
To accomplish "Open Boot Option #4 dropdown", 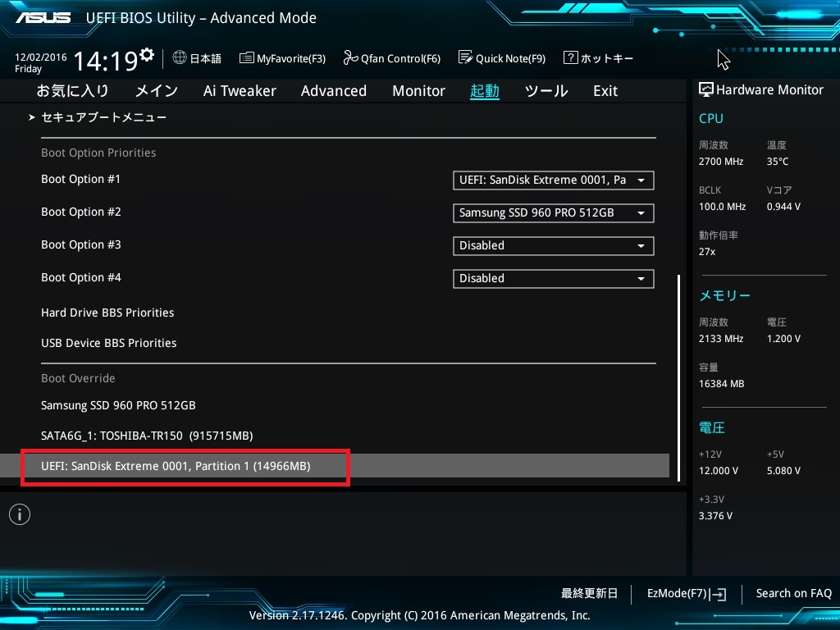I will (x=554, y=279).
